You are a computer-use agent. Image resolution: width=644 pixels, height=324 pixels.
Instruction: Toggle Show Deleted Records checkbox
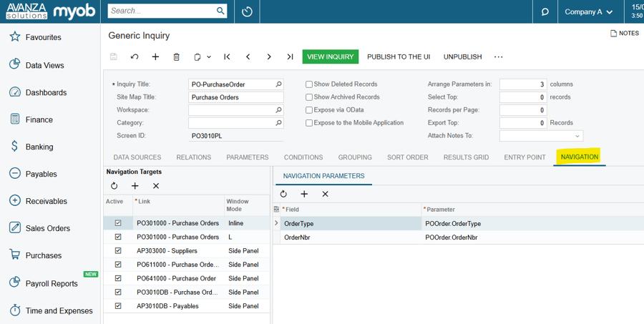309,84
